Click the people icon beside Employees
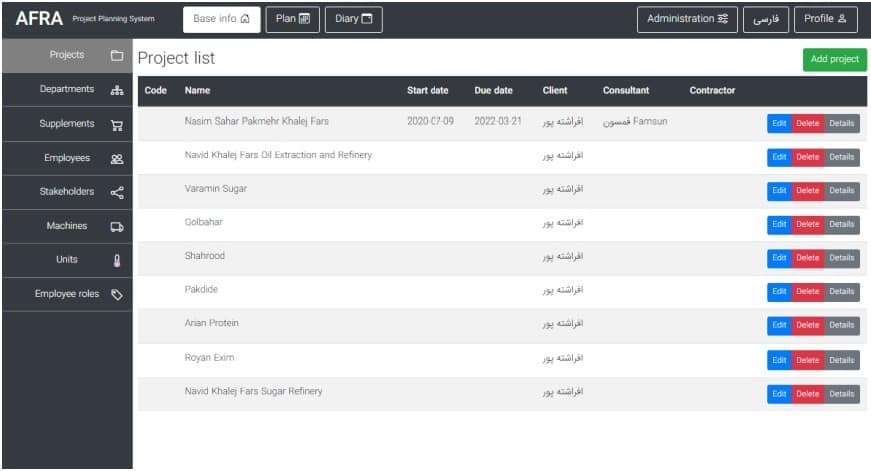 coord(116,159)
